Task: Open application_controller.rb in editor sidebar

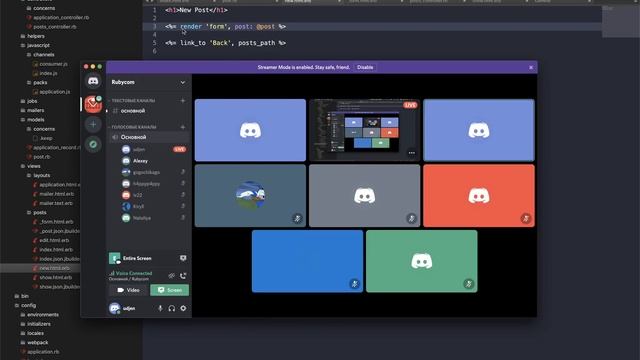Action: (61, 18)
